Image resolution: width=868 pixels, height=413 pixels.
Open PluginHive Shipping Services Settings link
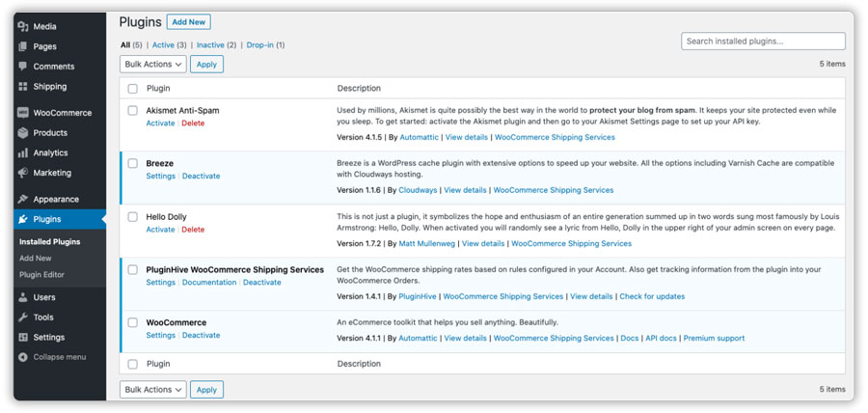(160, 283)
